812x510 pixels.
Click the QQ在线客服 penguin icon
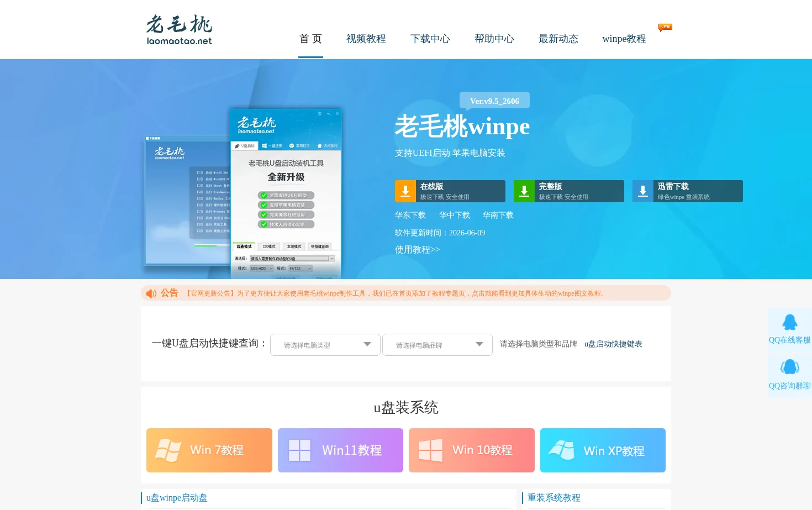[x=790, y=322]
